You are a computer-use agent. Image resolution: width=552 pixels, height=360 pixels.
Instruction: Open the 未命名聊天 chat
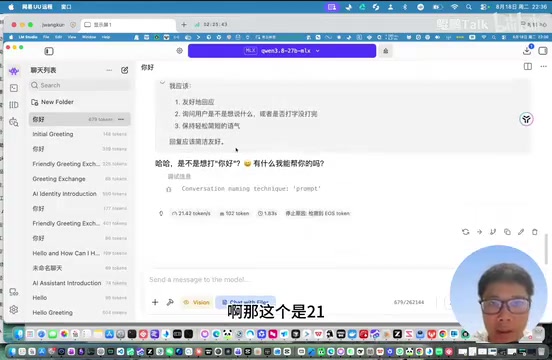[x=80, y=268]
